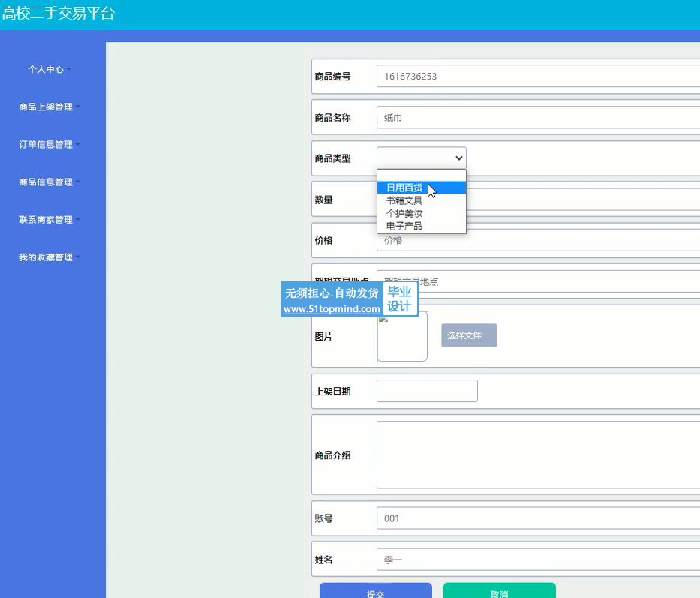Cancel the form with 取消 button
The image size is (700, 598).
point(499,591)
